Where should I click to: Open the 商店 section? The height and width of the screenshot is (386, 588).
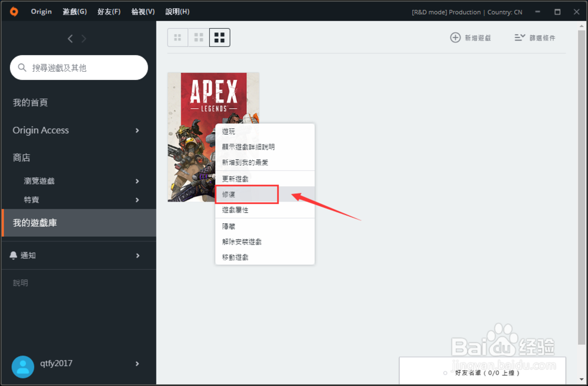[x=21, y=158]
